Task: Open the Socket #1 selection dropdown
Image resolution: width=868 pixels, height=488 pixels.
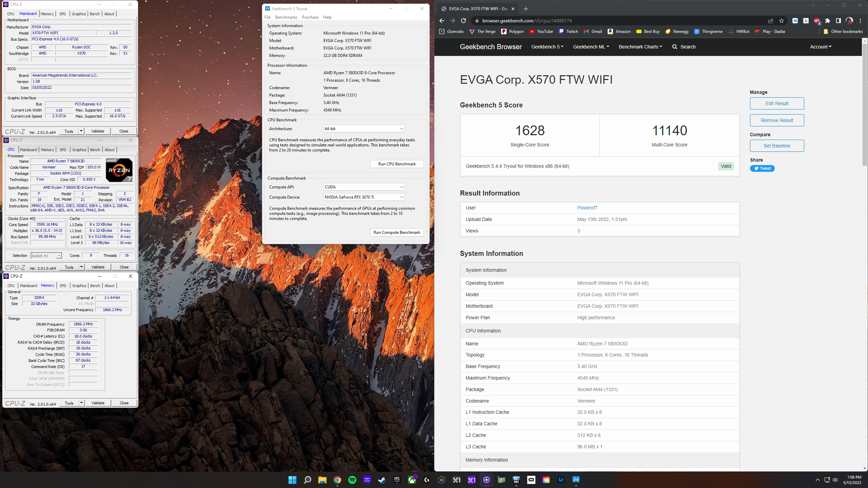Action: click(46, 256)
